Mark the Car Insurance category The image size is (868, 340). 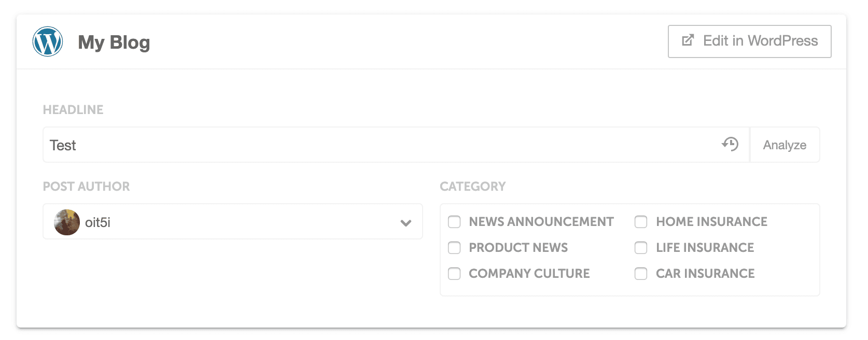point(641,274)
